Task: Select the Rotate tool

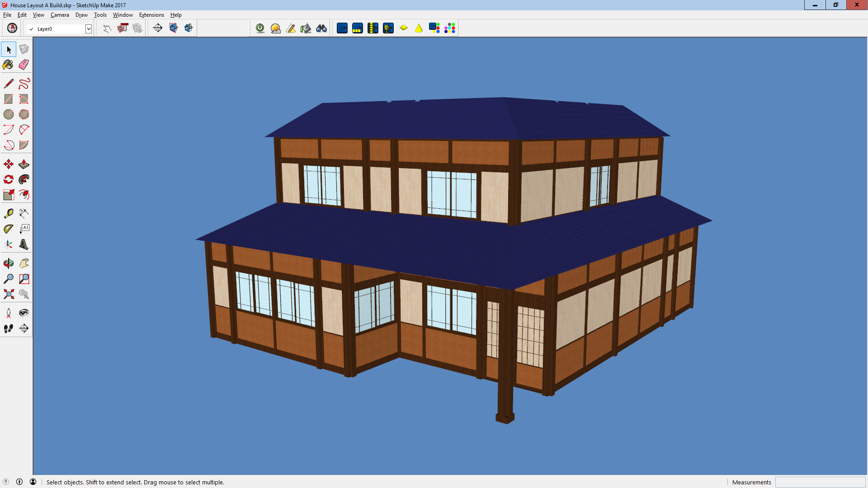Action: coord(8,179)
